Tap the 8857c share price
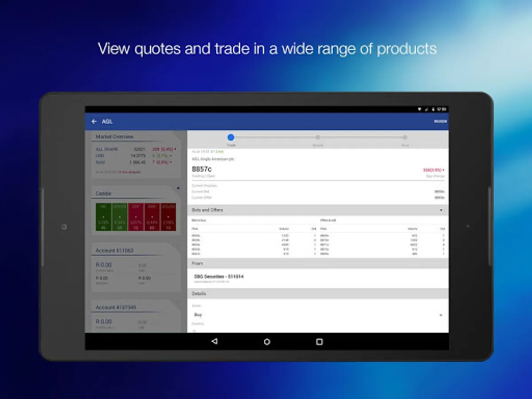This screenshot has height=399, width=532. 202,169
